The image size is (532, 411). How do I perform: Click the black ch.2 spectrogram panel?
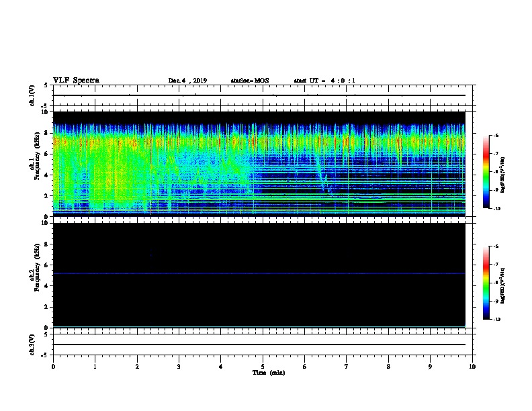(x=259, y=275)
